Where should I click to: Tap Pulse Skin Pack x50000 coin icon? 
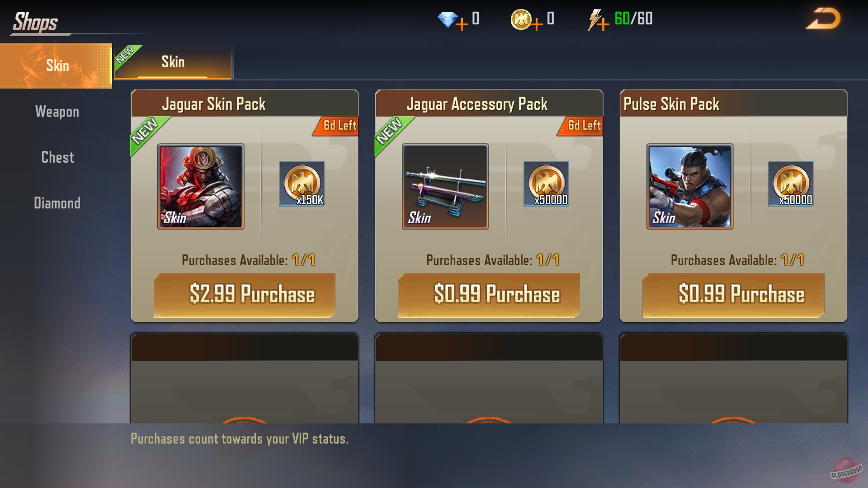pyautogui.click(x=791, y=184)
